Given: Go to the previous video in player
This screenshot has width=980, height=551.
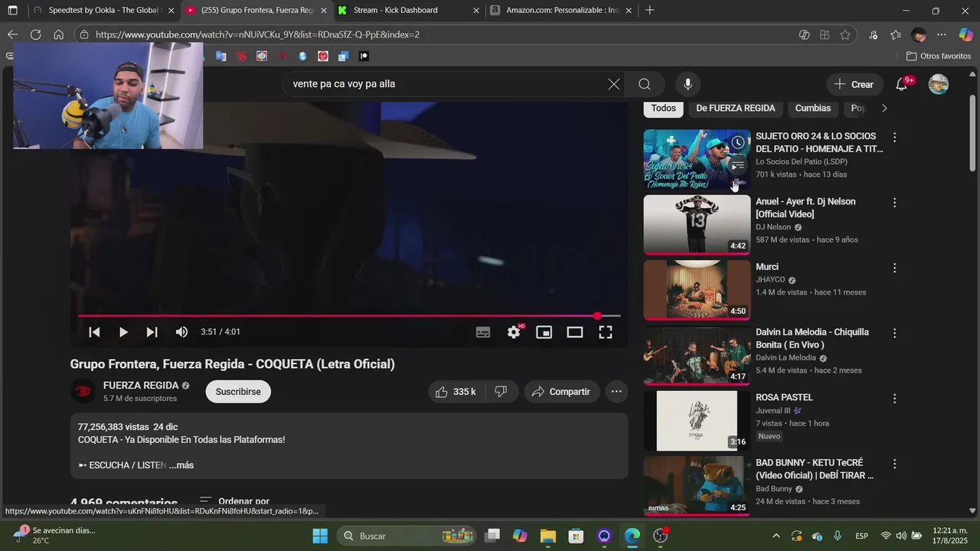Looking at the screenshot, I should pos(94,332).
